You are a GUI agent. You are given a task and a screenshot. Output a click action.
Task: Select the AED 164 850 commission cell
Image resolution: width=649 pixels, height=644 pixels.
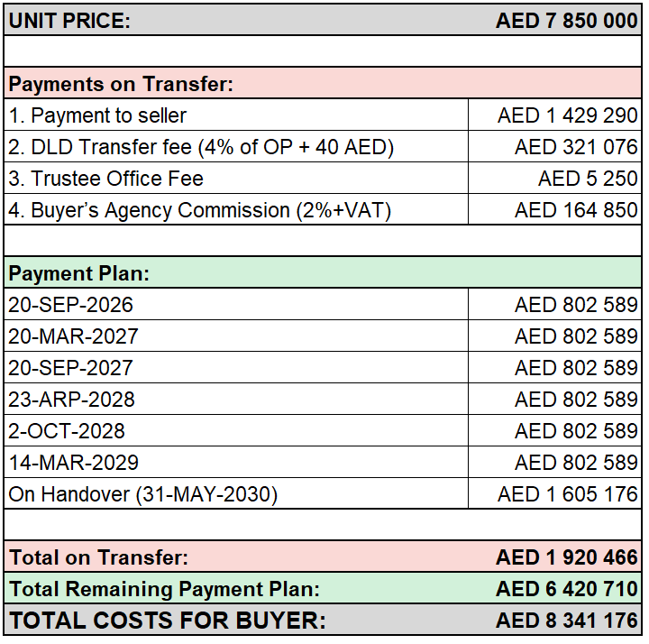pyautogui.click(x=555, y=209)
